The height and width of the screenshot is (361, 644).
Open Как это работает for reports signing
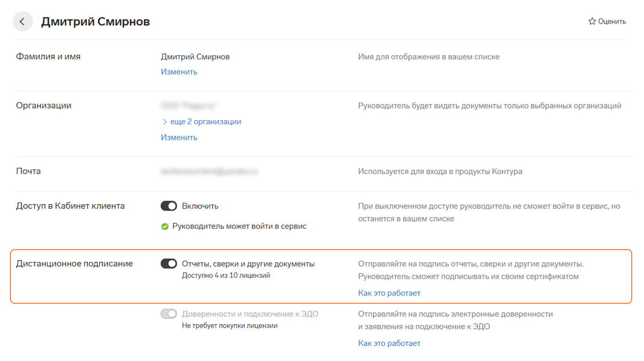click(x=389, y=293)
